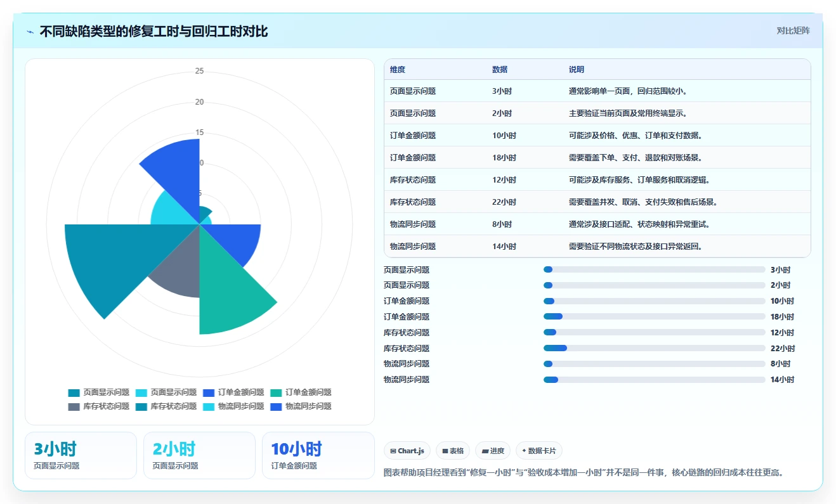836x504 pixels.
Task: Click the chart axis label 20
Action: coord(199,101)
